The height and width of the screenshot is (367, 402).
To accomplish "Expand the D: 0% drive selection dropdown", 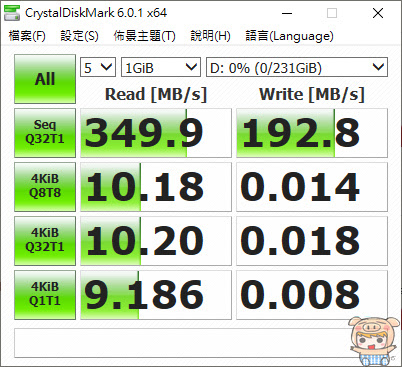I will click(297, 68).
